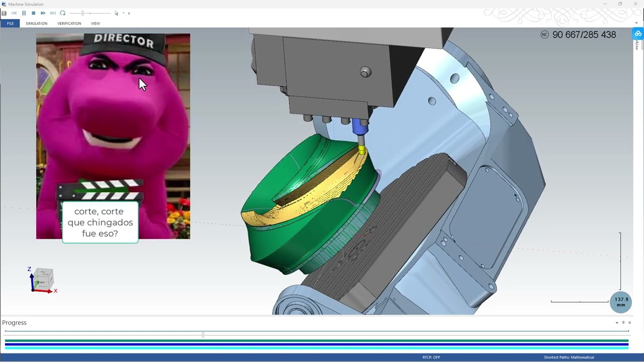This screenshot has width=644, height=362.
Task: Click Shortest Paths: Mathematical status entry
Action: click(569, 357)
